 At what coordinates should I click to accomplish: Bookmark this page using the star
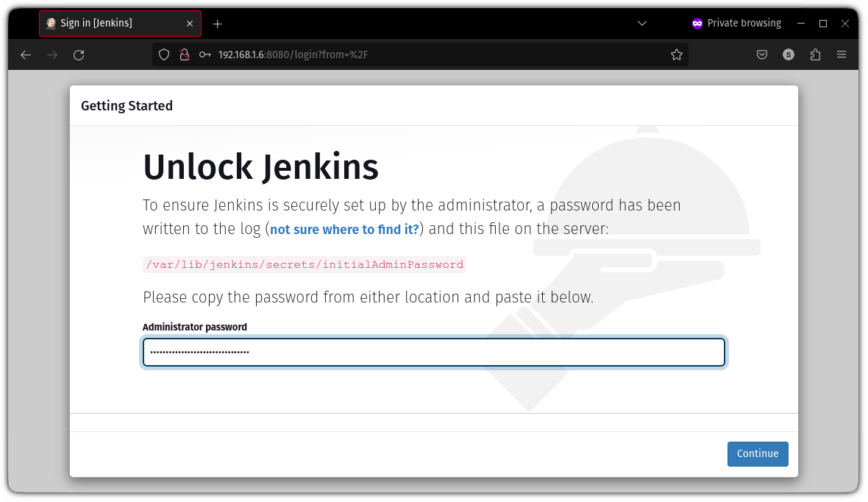(676, 54)
